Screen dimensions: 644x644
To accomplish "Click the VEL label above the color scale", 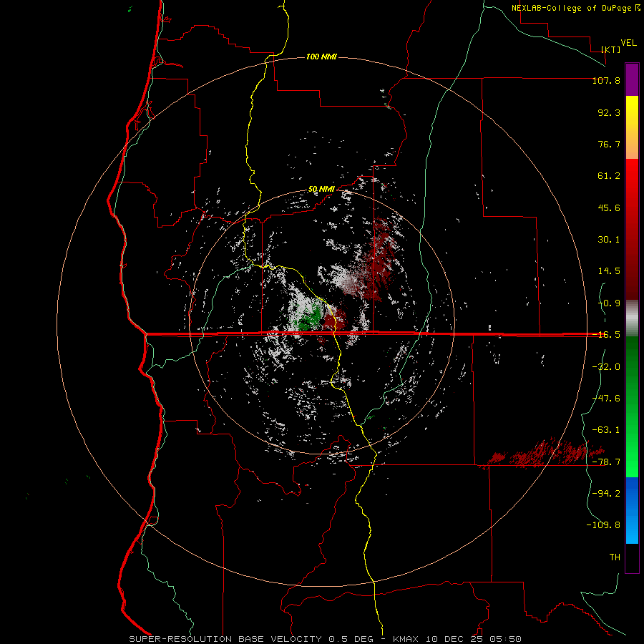I will point(628,43).
